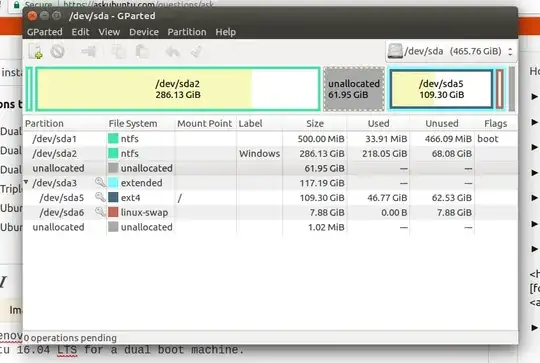Select unallocated 61.95 GiB block in disk map
Viewport: 540px width, 363px height.
(354, 89)
